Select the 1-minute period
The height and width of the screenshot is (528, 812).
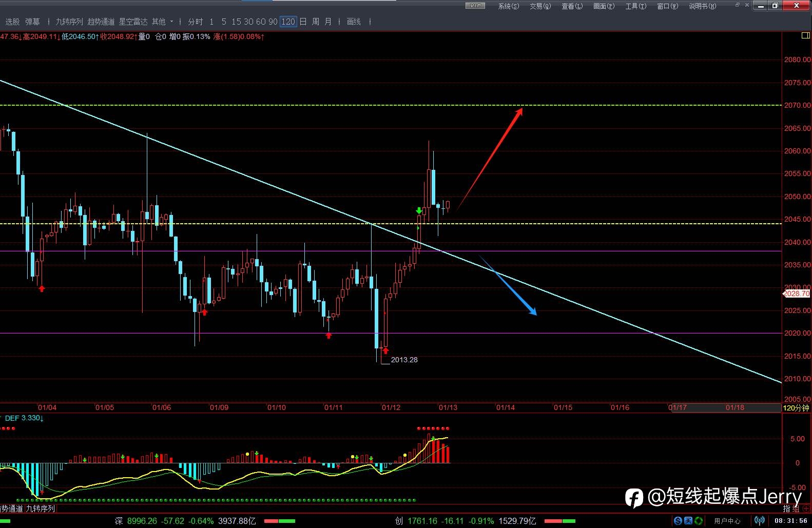pyautogui.click(x=211, y=22)
